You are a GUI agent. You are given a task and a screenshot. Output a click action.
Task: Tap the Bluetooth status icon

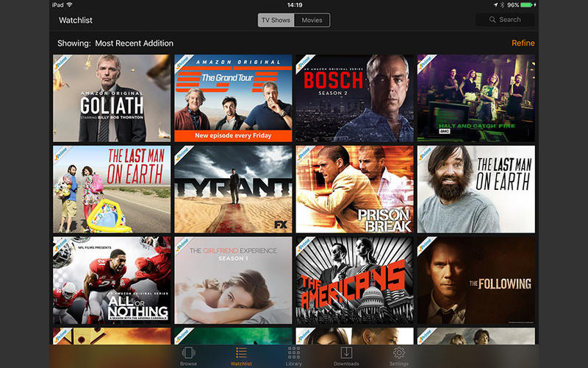click(503, 5)
